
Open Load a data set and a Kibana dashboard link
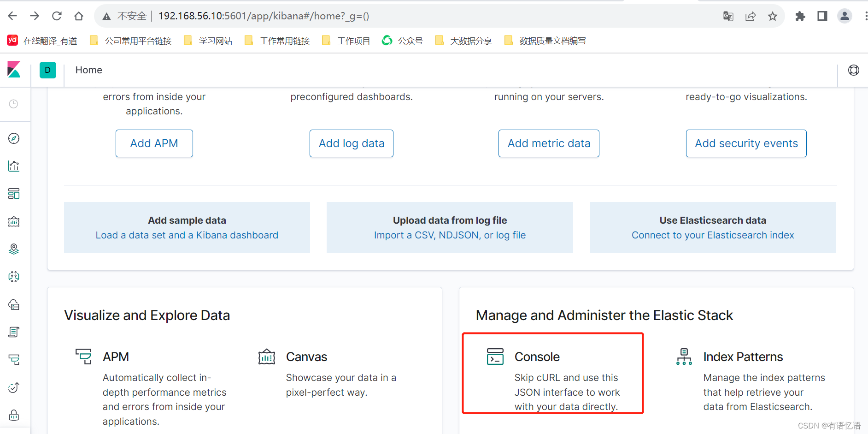(187, 235)
